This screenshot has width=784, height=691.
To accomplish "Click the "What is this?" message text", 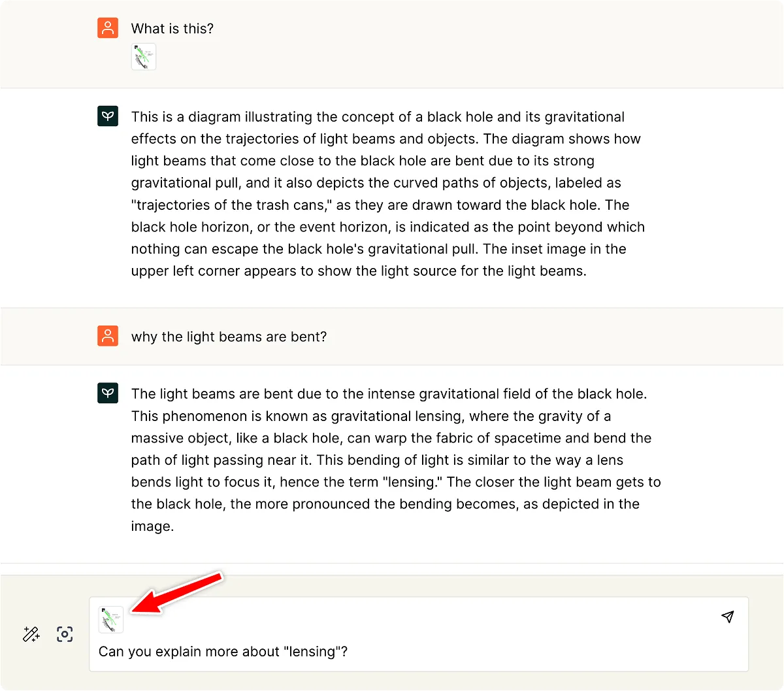I will click(172, 29).
